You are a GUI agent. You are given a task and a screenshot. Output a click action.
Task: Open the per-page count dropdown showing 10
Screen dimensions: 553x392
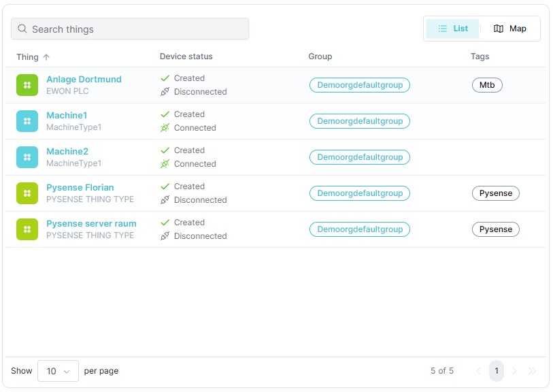[58, 371]
